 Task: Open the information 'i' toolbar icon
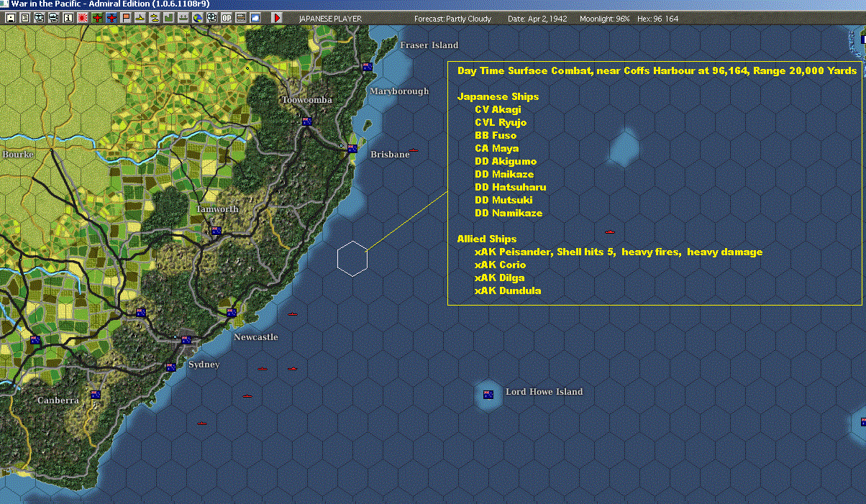click(68, 17)
